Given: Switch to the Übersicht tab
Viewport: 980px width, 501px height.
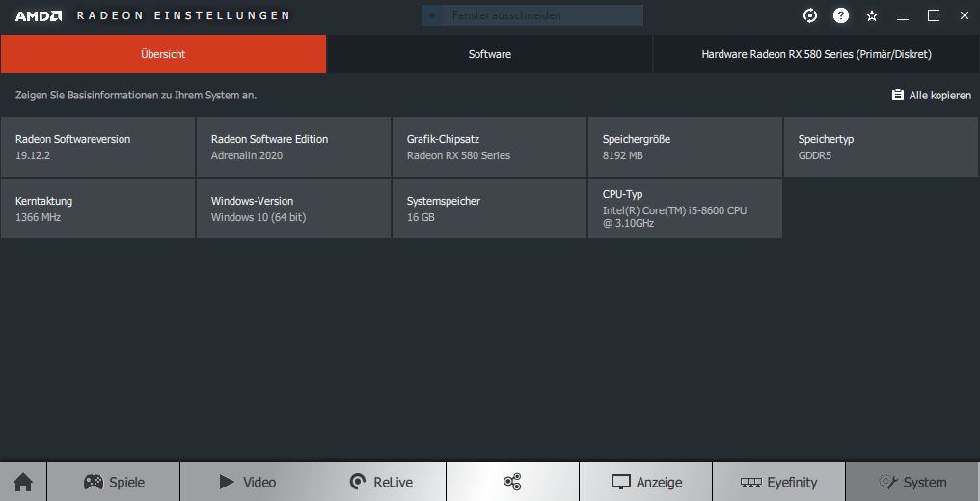Looking at the screenshot, I should click(163, 54).
